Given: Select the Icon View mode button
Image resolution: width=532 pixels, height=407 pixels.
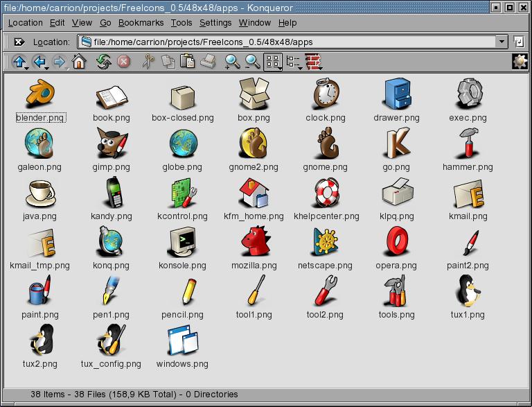Looking at the screenshot, I should pyautogui.click(x=272, y=62).
